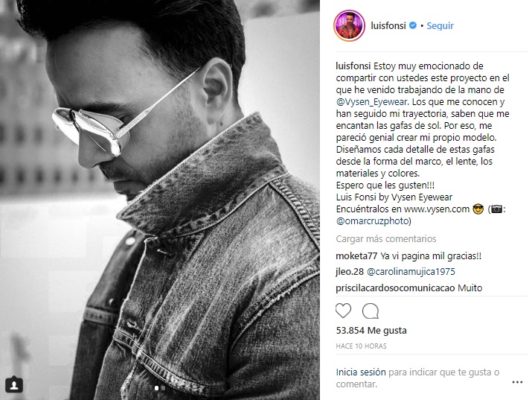Select the first carousel dot indicator
Image resolution: width=532 pixels, height=400 pixels.
[x=156, y=388]
